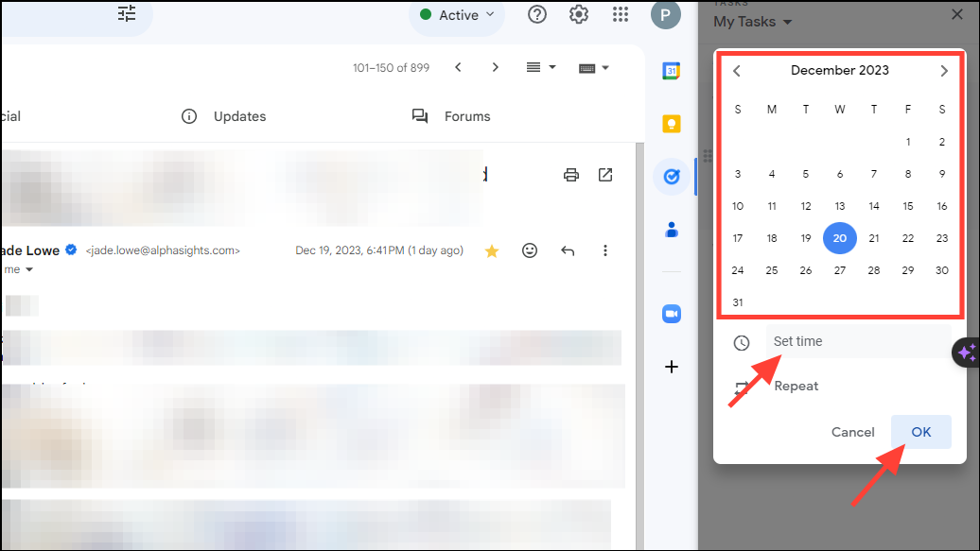Toggle the star on Jade Lowe's email
The image size is (980, 551).
coord(491,250)
